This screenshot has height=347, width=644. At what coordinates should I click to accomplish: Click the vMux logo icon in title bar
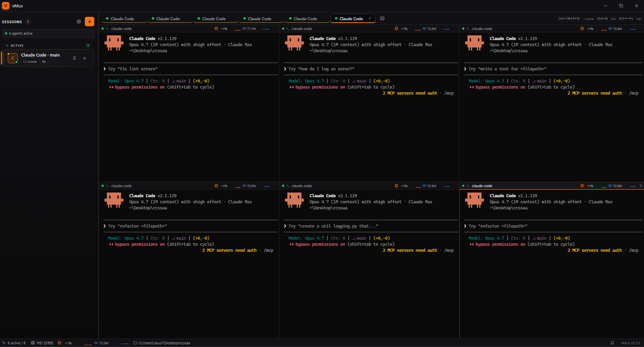pyautogui.click(x=6, y=6)
